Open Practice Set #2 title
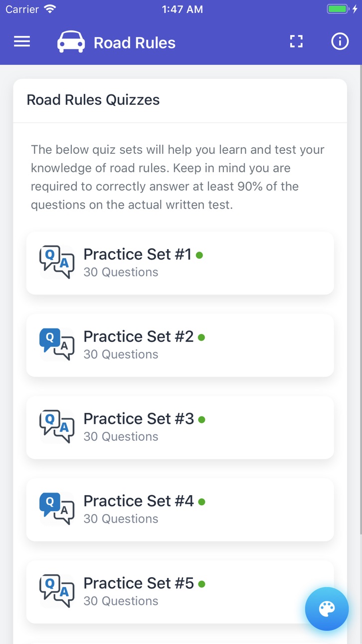This screenshot has height=644, width=362. (138, 336)
